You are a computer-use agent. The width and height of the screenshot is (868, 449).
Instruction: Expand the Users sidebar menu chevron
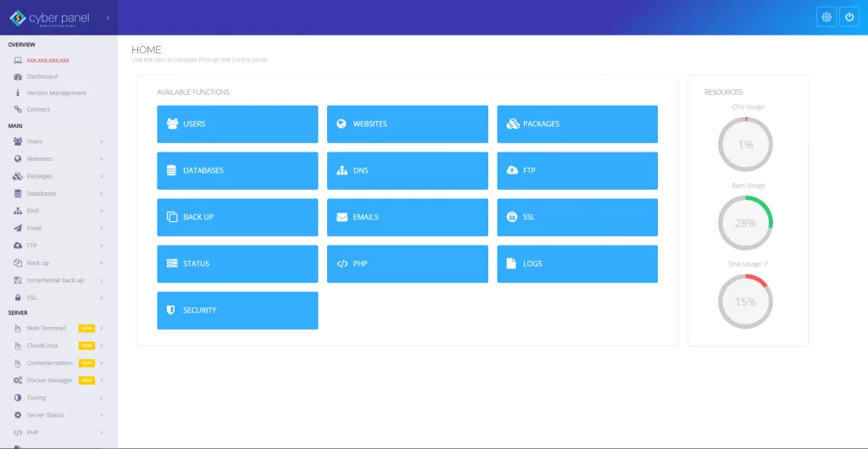102,141
